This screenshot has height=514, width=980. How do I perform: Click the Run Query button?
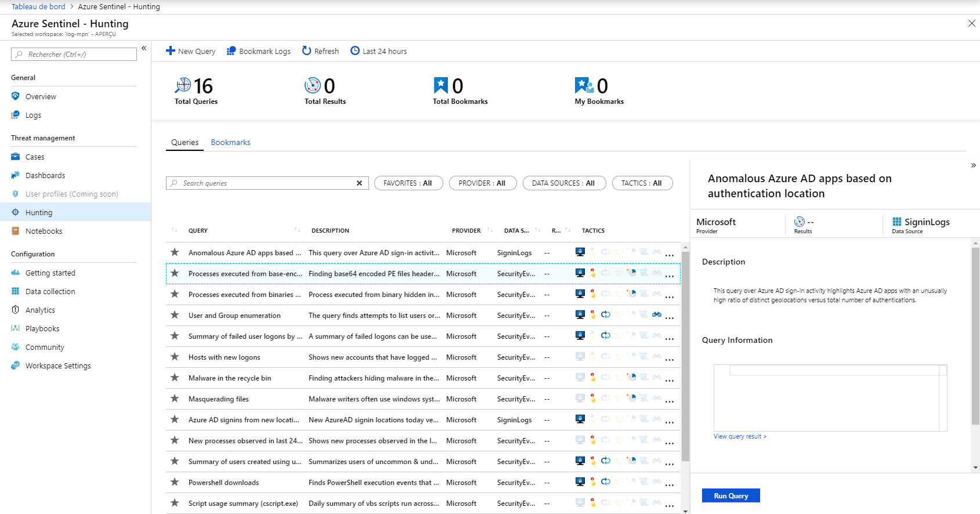[x=731, y=495]
